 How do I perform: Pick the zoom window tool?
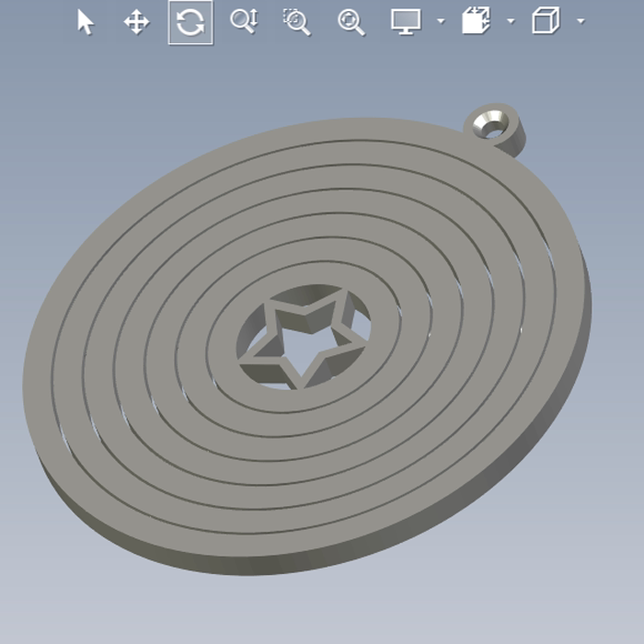297,22
